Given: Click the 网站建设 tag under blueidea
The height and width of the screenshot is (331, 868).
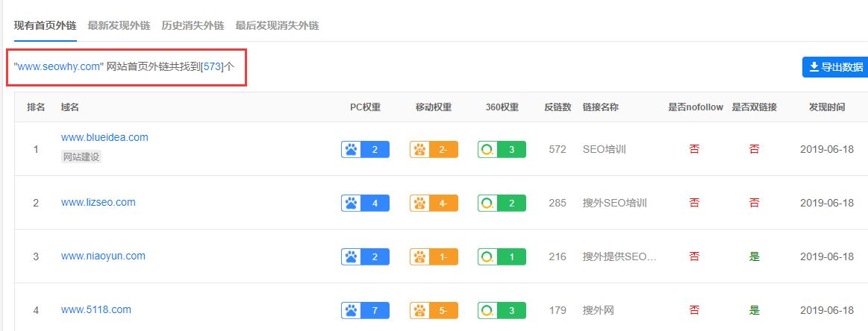Looking at the screenshot, I should click(x=81, y=157).
